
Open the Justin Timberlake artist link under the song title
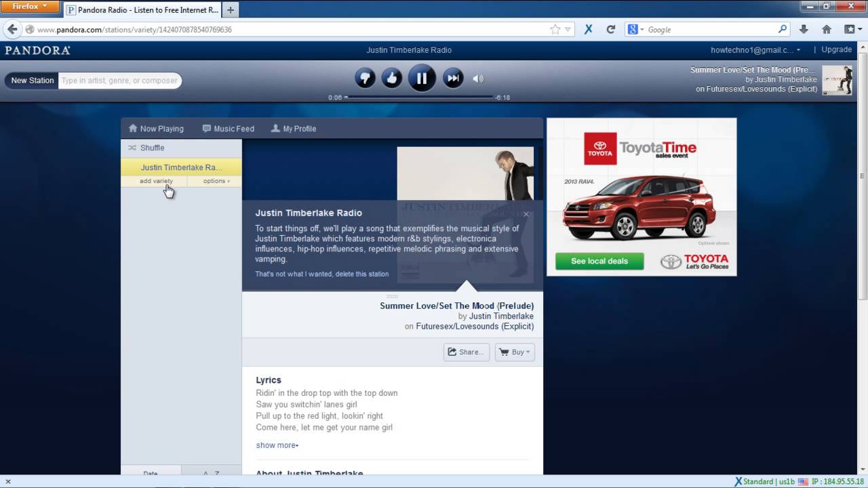tap(501, 316)
